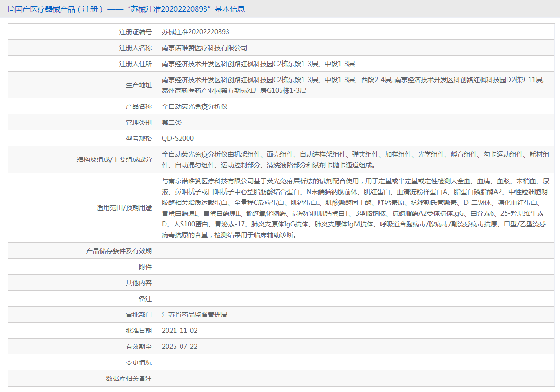Click the 结构及组成/主要组成成分 label
This screenshot has width=560, height=392.
pyautogui.click(x=114, y=159)
